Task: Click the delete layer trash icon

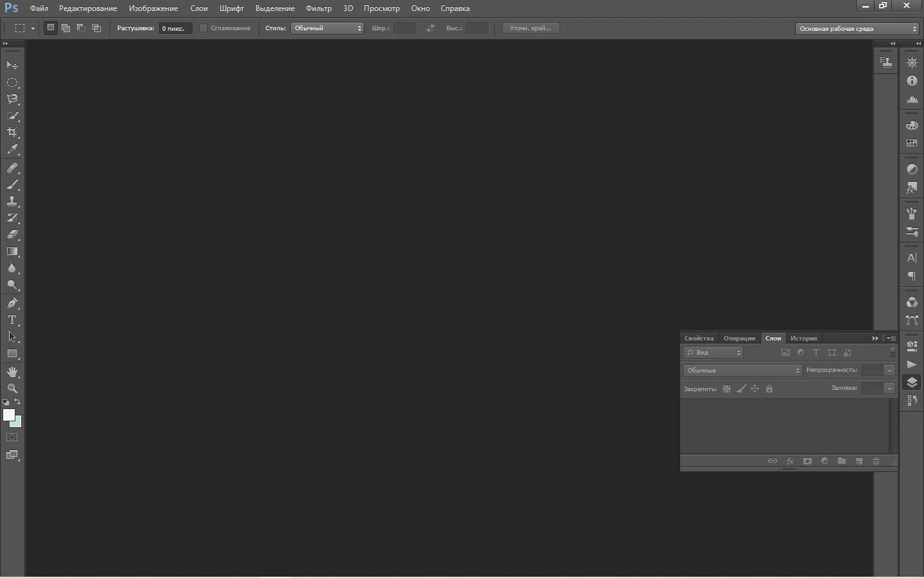Action: click(x=876, y=461)
